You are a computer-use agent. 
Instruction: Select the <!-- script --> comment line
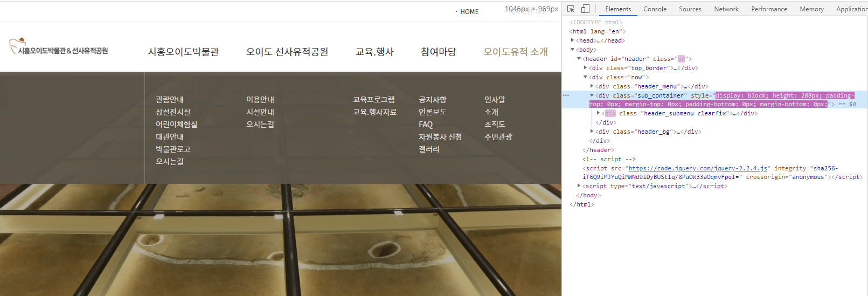coord(609,159)
